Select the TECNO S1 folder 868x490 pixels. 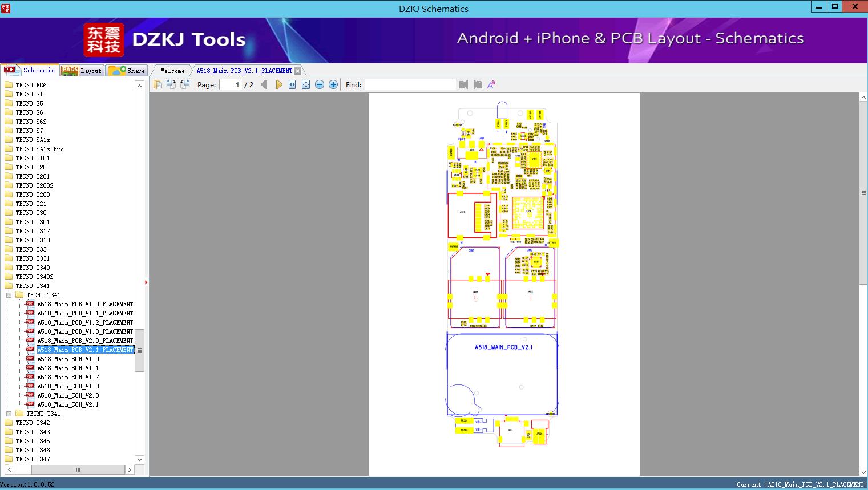point(29,94)
